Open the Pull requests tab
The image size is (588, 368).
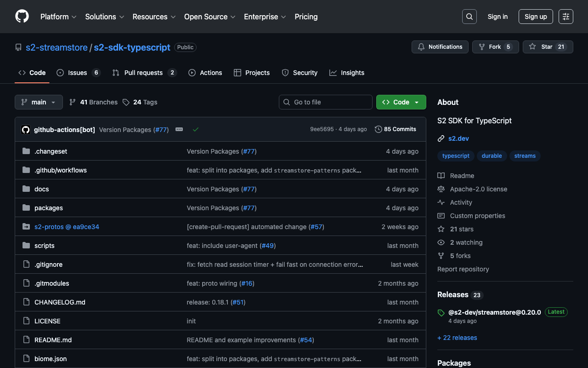[x=144, y=72]
